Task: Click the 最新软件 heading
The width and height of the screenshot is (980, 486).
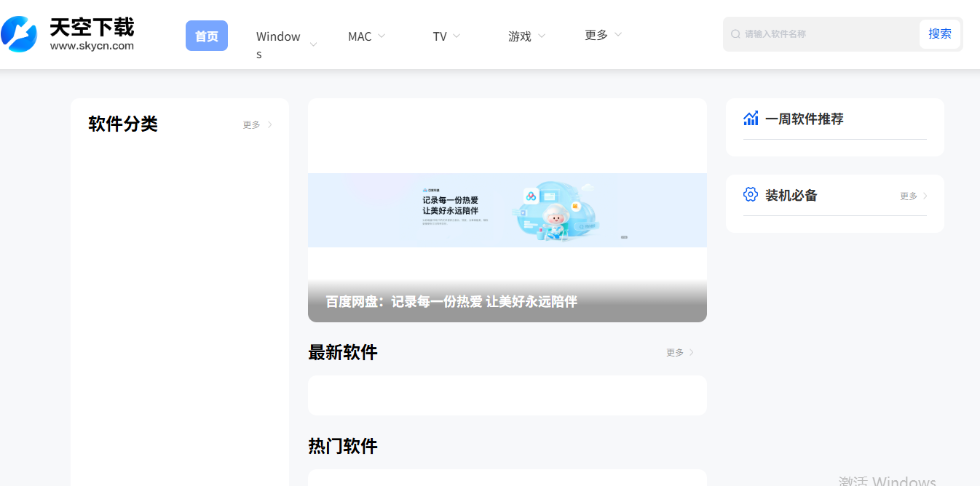Action: [343, 353]
